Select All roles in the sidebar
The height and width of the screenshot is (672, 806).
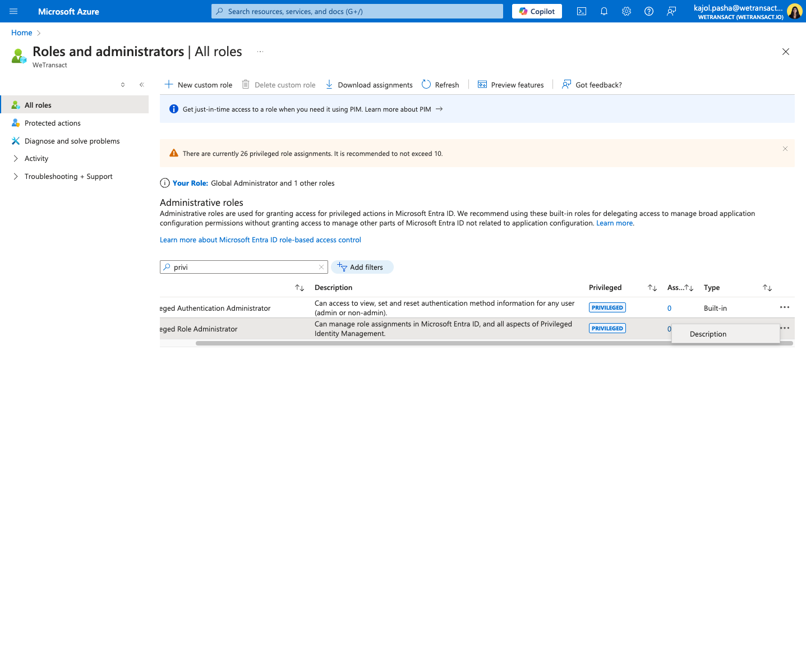point(75,105)
